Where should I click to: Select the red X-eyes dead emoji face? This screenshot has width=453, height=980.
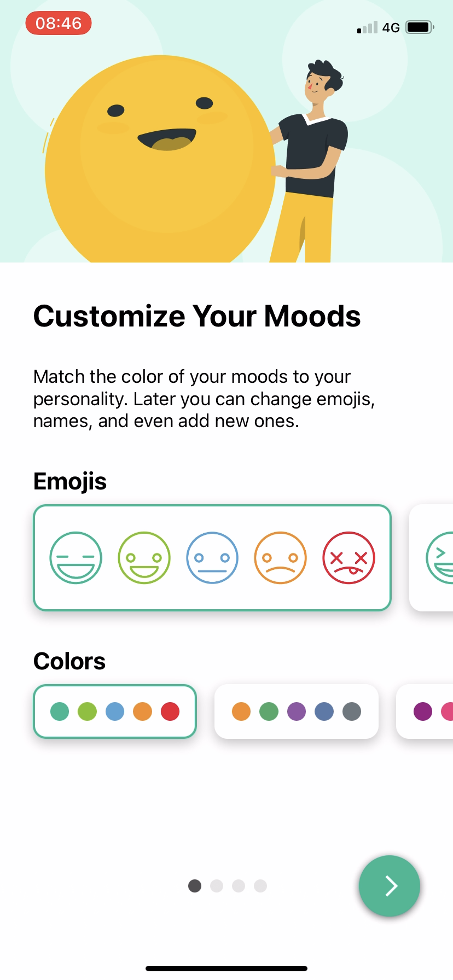pos(349,558)
